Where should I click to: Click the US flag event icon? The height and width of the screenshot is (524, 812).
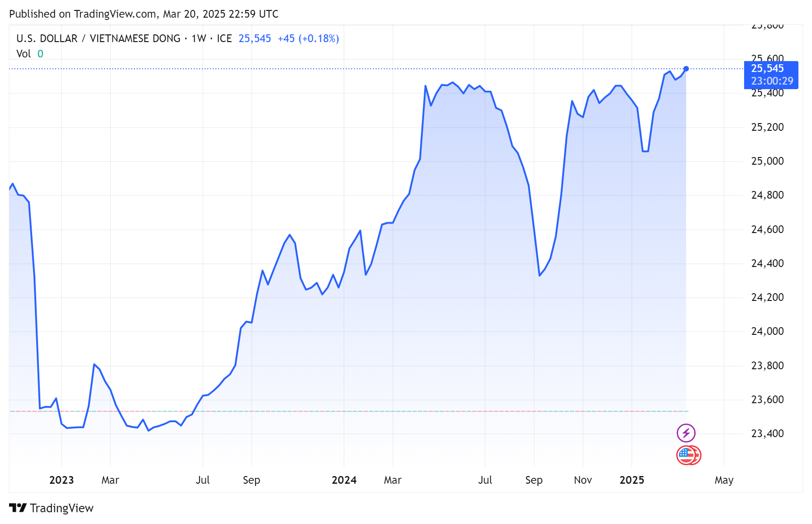pos(687,455)
